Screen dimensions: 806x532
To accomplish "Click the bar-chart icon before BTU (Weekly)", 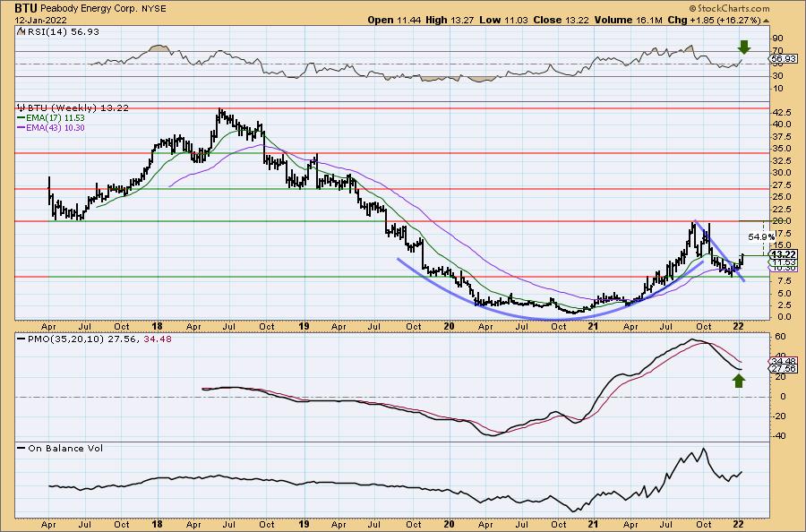I will [21, 108].
